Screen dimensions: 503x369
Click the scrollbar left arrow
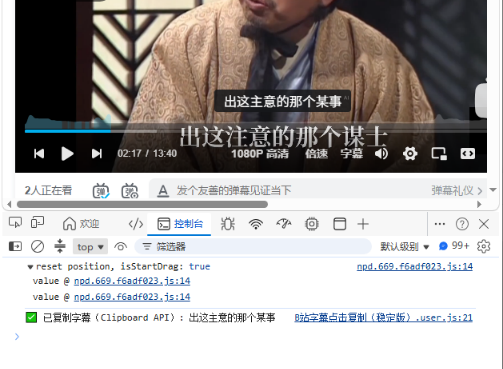(x=9, y=204)
